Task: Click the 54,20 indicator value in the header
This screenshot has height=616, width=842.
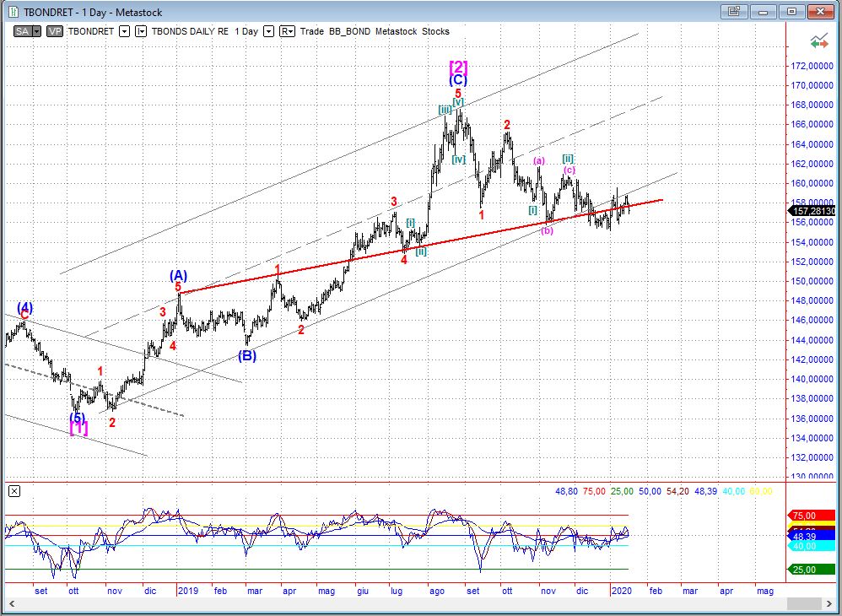Action: pyautogui.click(x=677, y=491)
